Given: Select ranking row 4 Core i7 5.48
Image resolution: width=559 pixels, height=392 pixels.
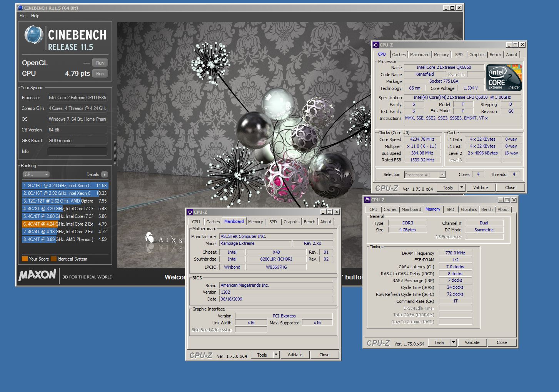Looking at the screenshot, I should click(x=65, y=209).
